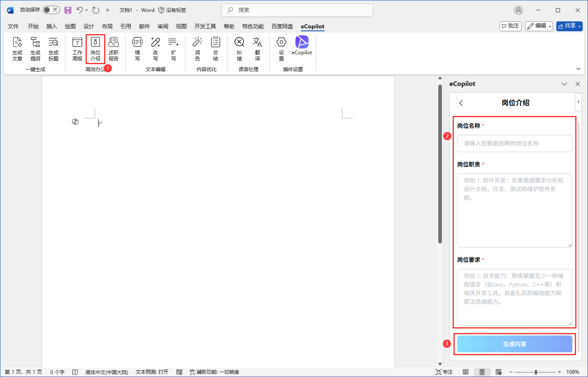The width and height of the screenshot is (588, 377).
Task: Open eCopilot 设置 settings gear
Action: point(281,49)
